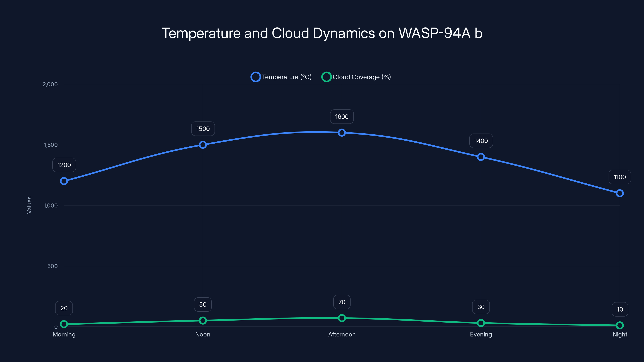Click the Afternoon x-axis label
Image resolution: width=644 pixels, height=362 pixels.
(342, 334)
